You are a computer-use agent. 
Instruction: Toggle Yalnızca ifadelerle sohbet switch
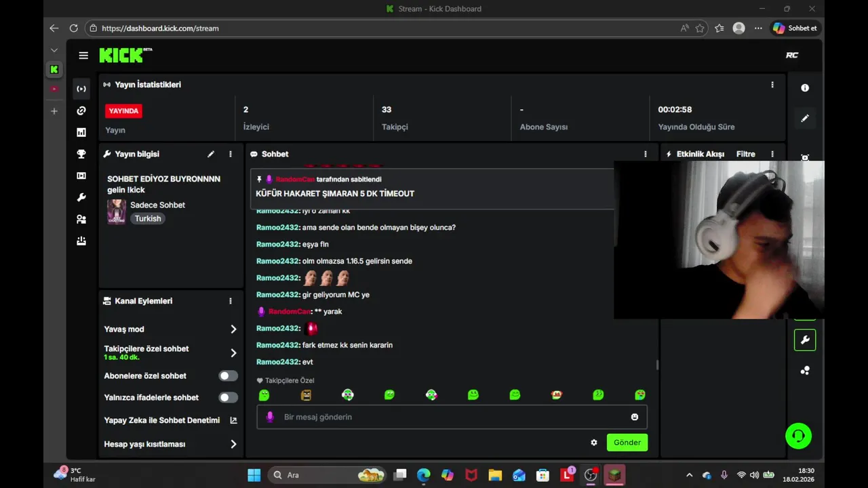tap(229, 397)
